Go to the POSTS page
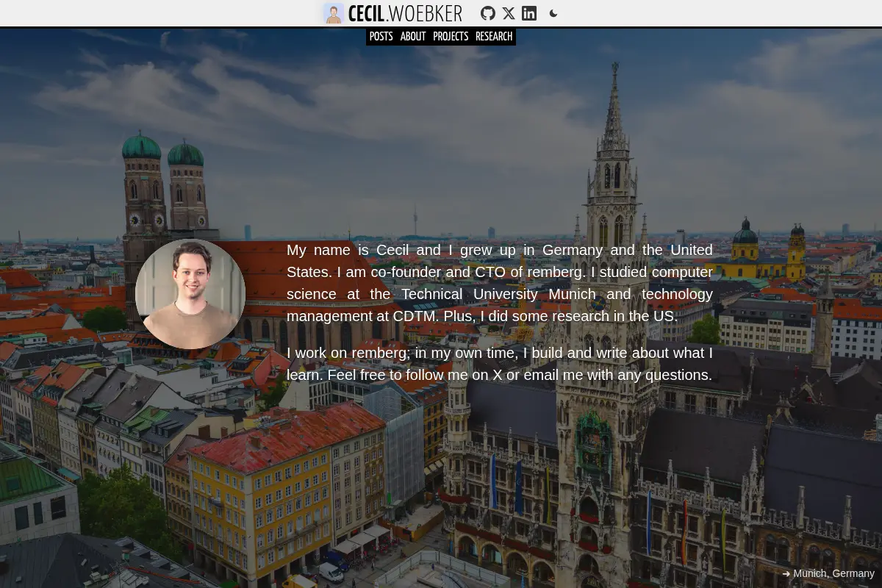Viewport: 882px width, 588px height. pyautogui.click(x=381, y=37)
